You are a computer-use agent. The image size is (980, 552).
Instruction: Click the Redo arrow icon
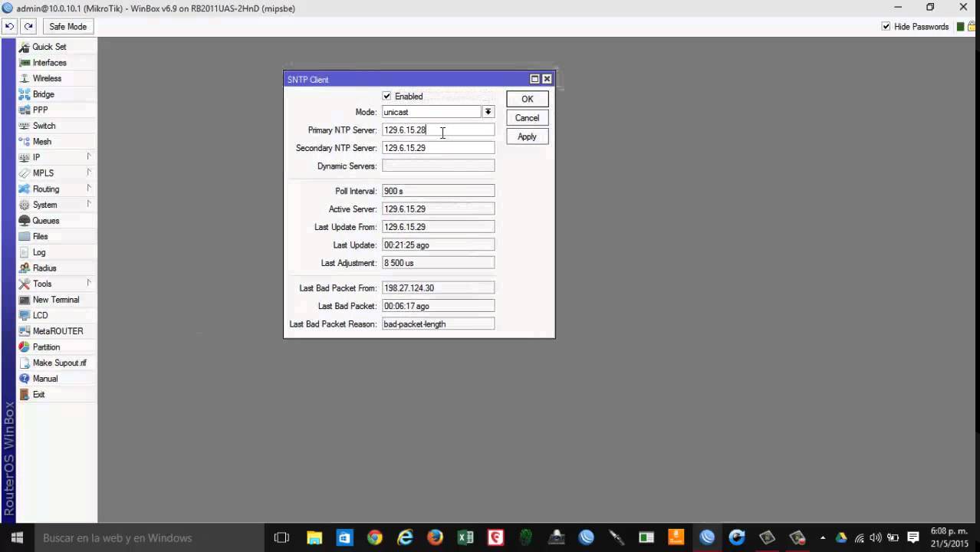[x=28, y=26]
